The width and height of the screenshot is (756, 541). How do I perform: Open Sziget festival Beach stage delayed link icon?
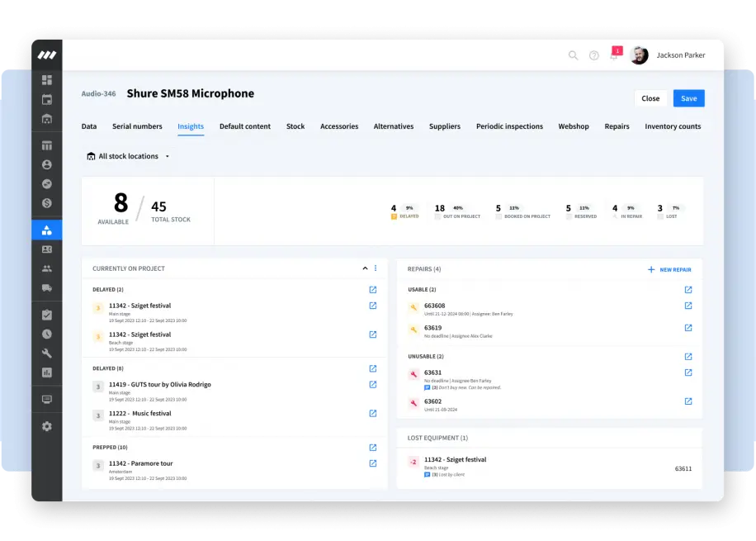(x=373, y=335)
